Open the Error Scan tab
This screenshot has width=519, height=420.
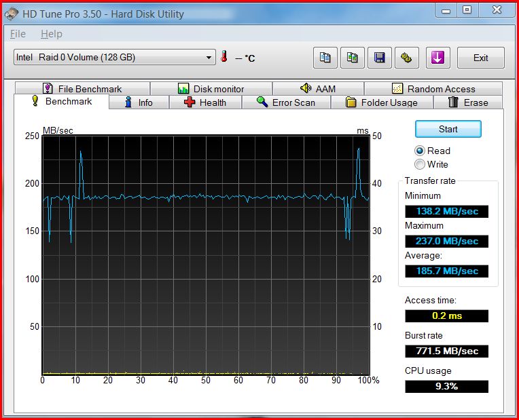(286, 102)
